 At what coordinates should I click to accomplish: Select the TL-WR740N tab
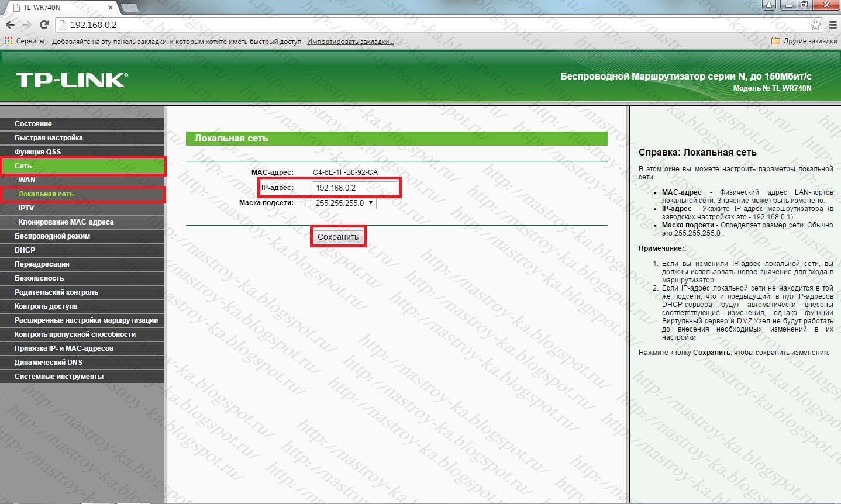pyautogui.click(x=61, y=8)
